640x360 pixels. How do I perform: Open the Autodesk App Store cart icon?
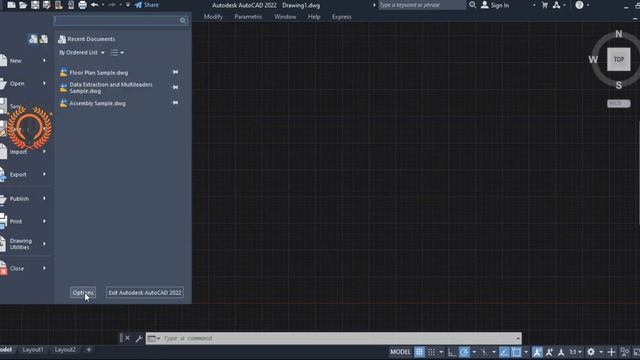[x=544, y=5]
